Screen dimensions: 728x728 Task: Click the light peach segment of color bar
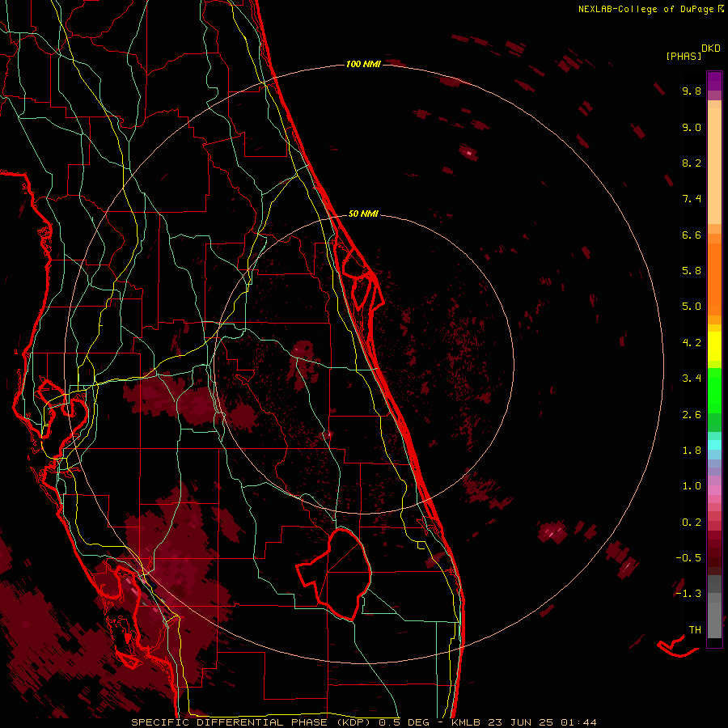tap(714, 166)
